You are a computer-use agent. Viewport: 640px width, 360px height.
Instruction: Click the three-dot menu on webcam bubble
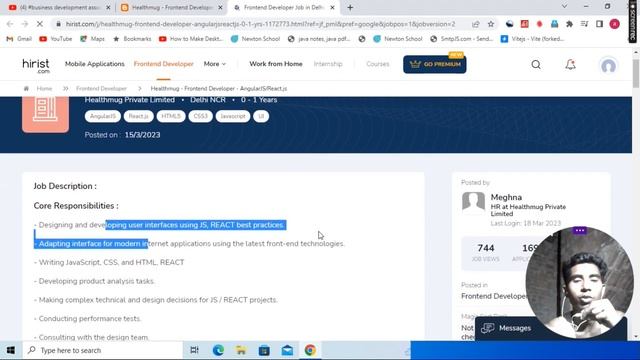tap(580, 231)
